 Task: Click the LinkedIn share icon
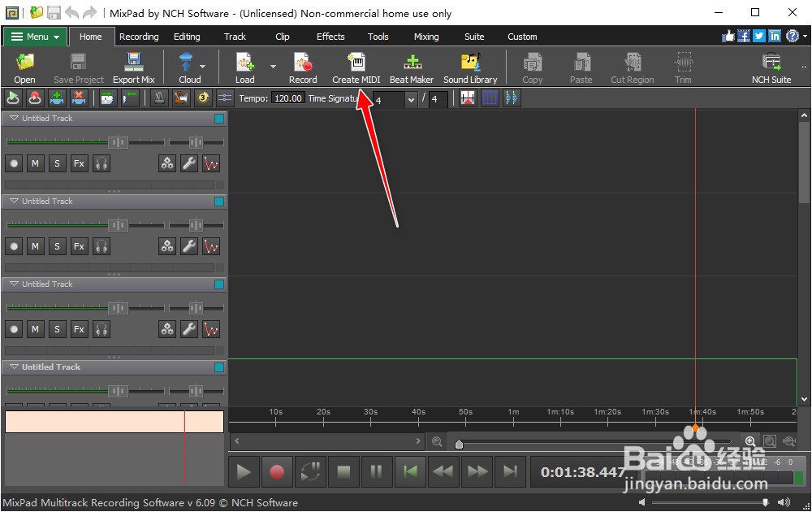[x=775, y=36]
